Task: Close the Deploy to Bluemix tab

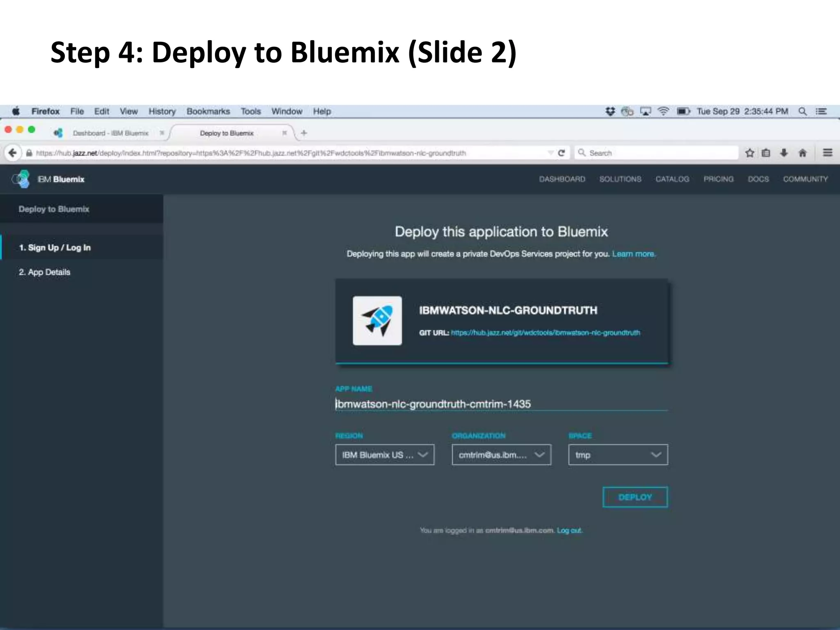Action: click(x=284, y=133)
